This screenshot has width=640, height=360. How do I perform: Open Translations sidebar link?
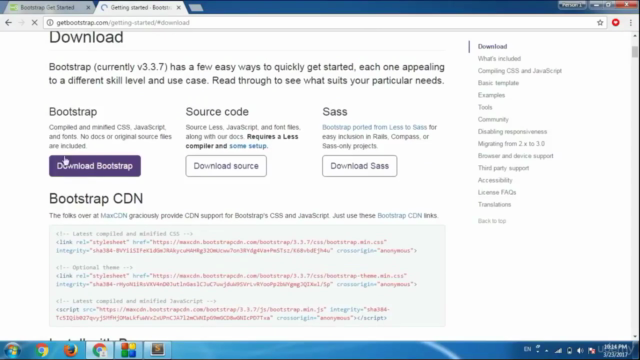(x=494, y=204)
